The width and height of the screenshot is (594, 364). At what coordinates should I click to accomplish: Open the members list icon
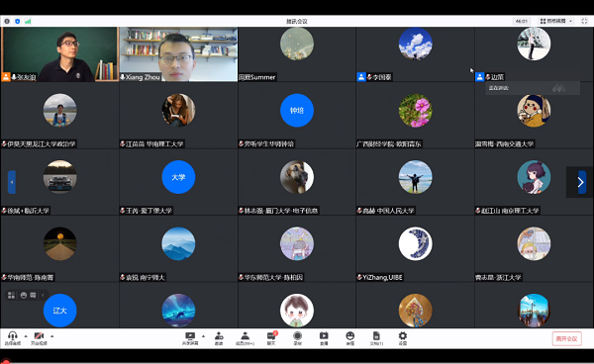click(x=245, y=338)
